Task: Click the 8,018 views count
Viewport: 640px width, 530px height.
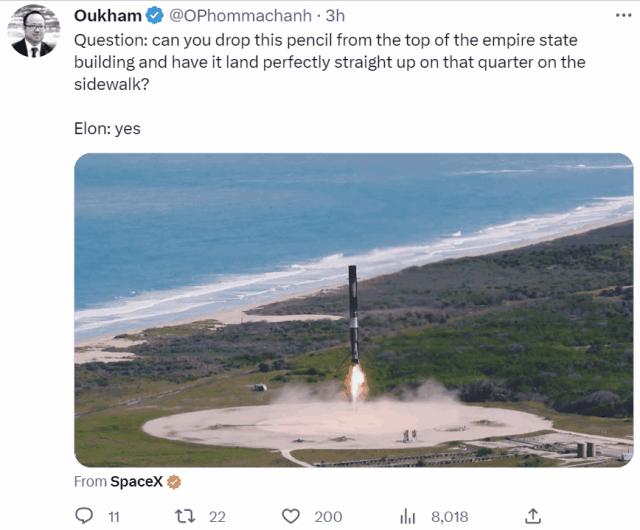Action: (450, 517)
